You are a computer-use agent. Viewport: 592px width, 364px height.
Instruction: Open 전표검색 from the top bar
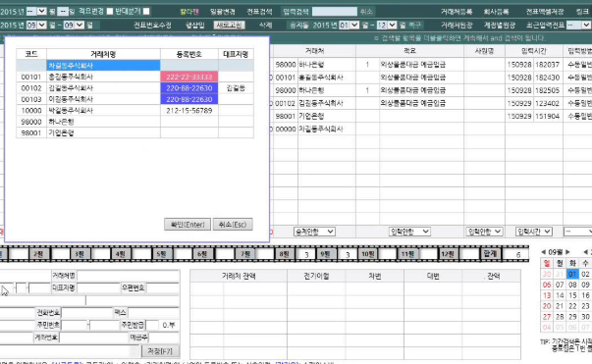click(x=259, y=12)
